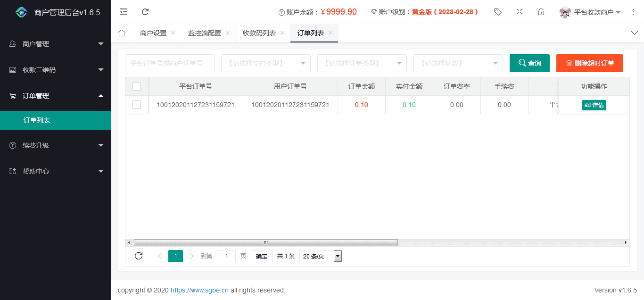Viewport: 644px width, 300px height.
Task: Refresh the page using top bar reload icon
Action: click(145, 12)
